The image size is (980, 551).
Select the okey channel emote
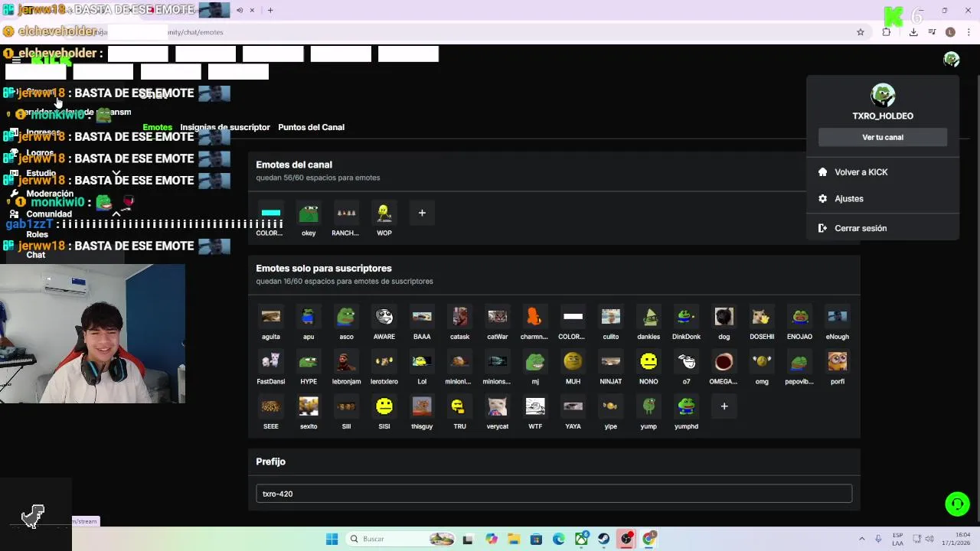point(309,214)
